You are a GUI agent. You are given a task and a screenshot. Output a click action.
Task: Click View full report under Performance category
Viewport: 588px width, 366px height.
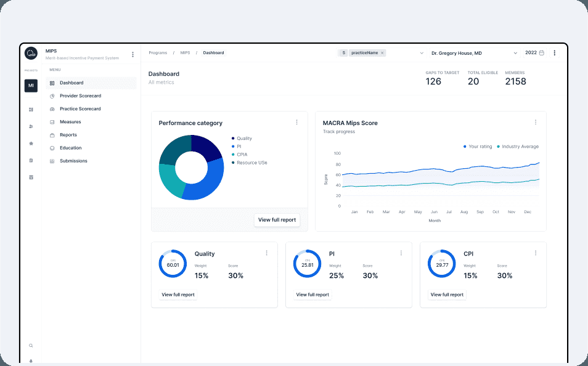pos(277,220)
